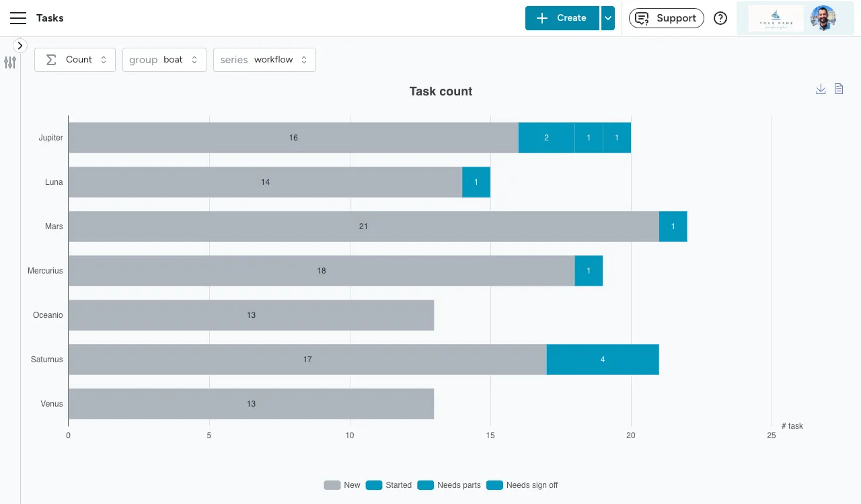
Task: Click the Tasks page title
Action: click(x=51, y=18)
